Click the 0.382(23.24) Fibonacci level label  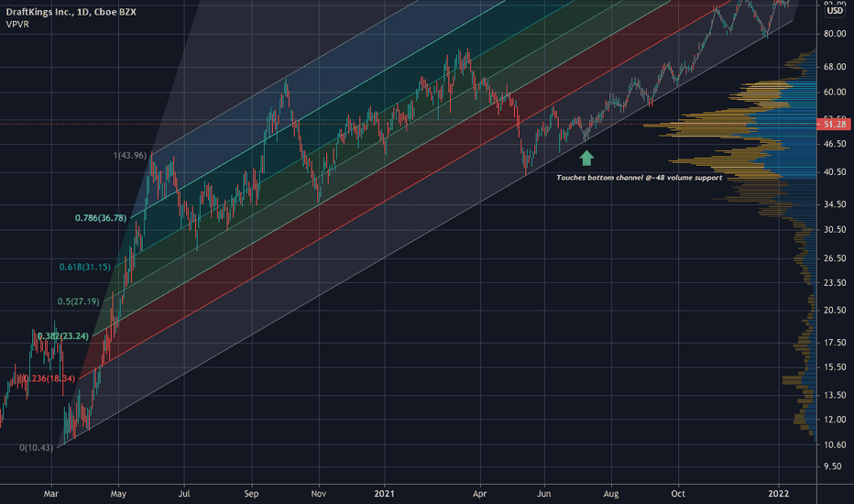click(63, 336)
